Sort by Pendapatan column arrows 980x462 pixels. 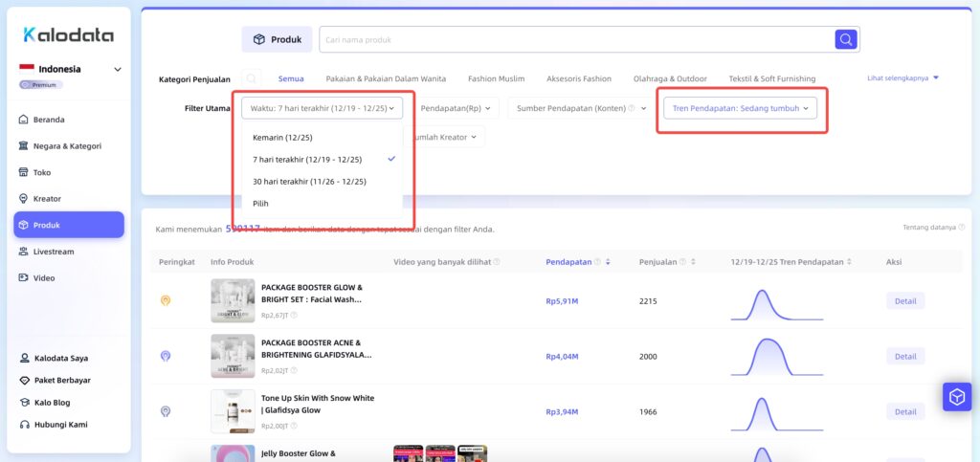point(608,262)
